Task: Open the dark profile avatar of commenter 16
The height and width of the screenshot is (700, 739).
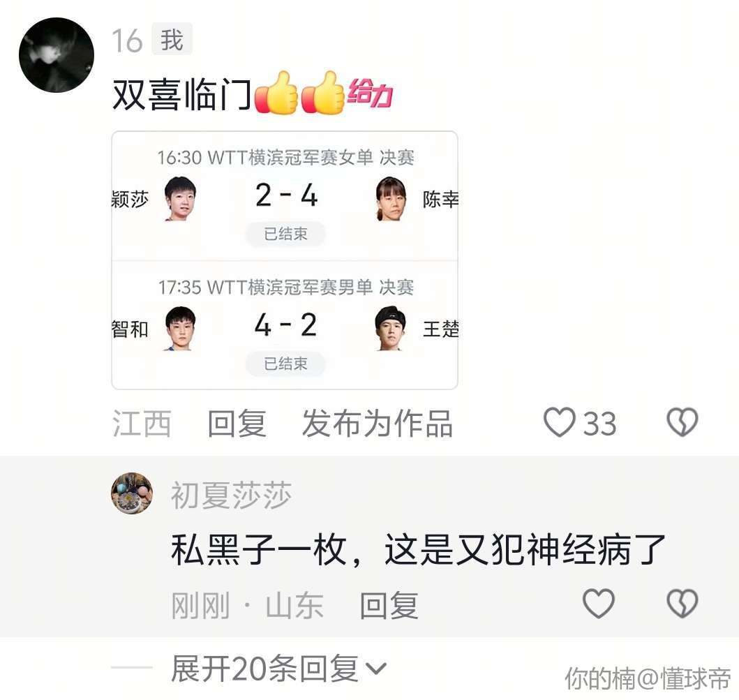Action: point(57,55)
